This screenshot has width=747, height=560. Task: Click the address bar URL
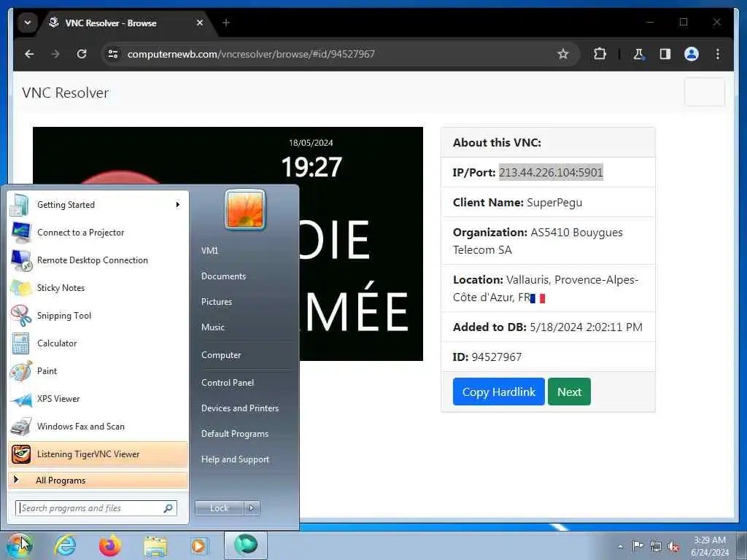tap(251, 54)
